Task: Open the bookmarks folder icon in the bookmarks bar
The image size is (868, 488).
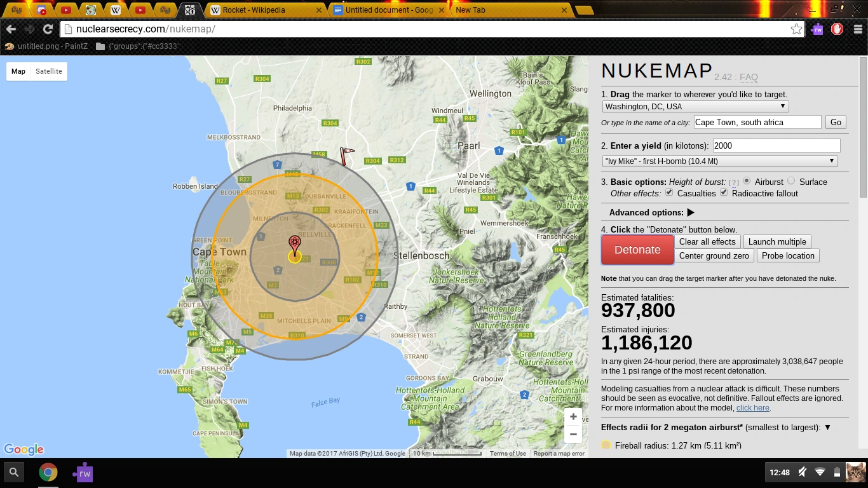Action: pos(100,46)
